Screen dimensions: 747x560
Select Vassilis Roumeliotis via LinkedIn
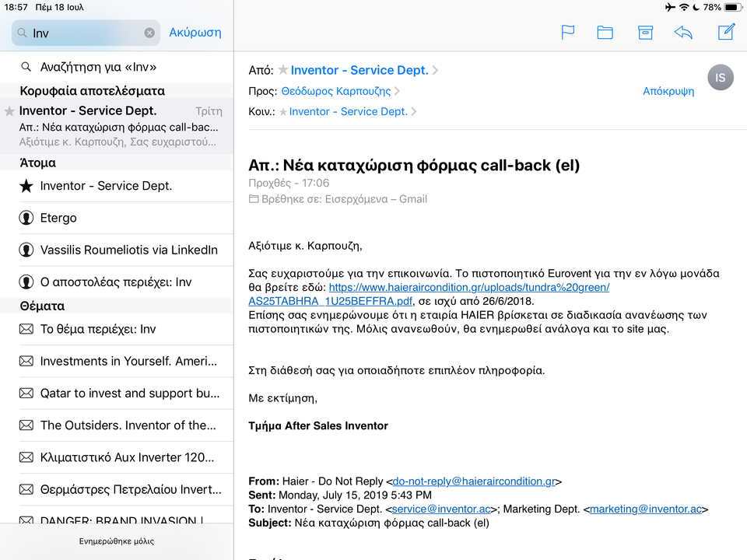(x=117, y=250)
